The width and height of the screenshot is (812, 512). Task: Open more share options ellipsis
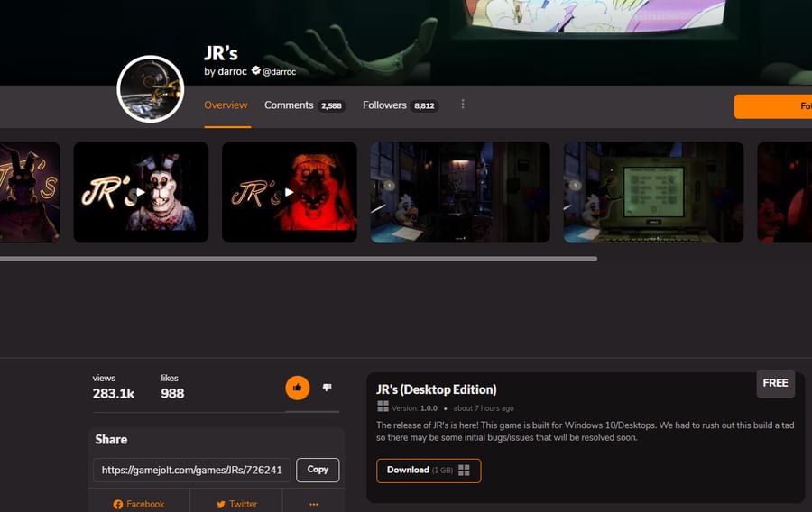click(x=313, y=504)
